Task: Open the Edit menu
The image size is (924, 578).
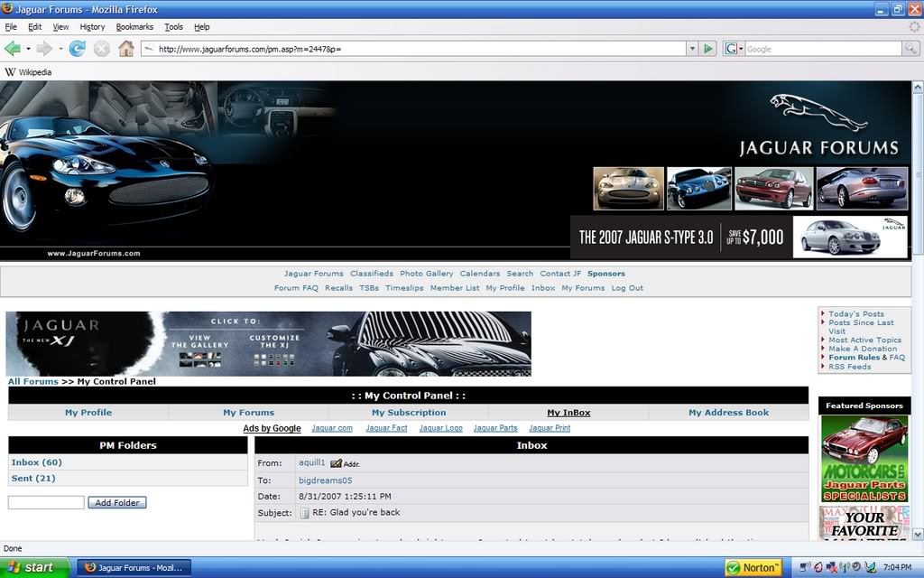Action: [x=35, y=26]
